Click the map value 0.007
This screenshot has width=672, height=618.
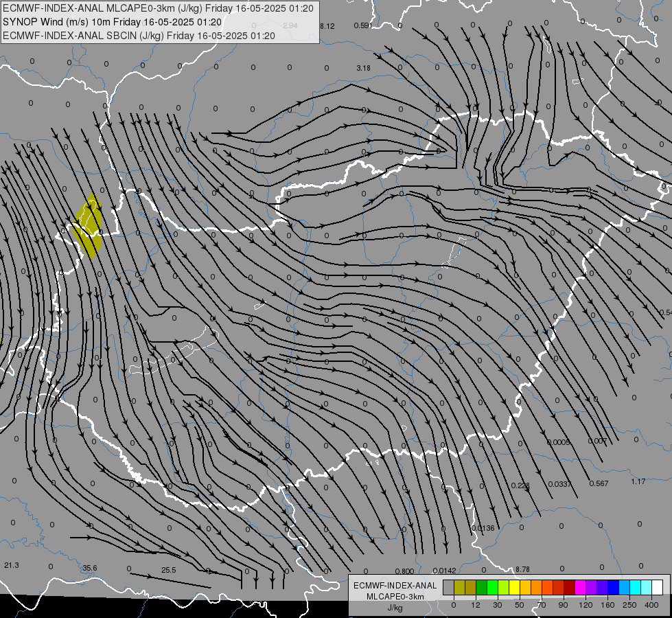click(597, 441)
